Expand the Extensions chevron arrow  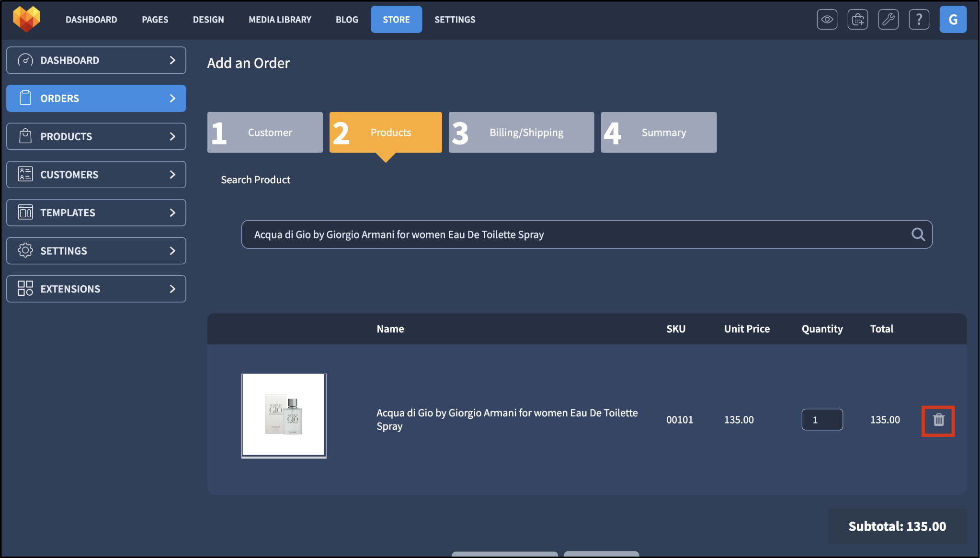tap(172, 289)
